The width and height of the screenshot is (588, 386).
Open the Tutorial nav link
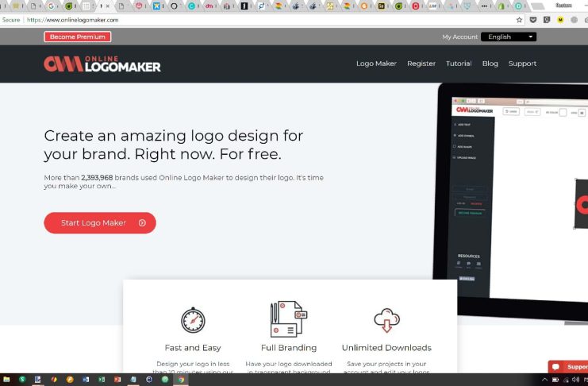coord(459,64)
